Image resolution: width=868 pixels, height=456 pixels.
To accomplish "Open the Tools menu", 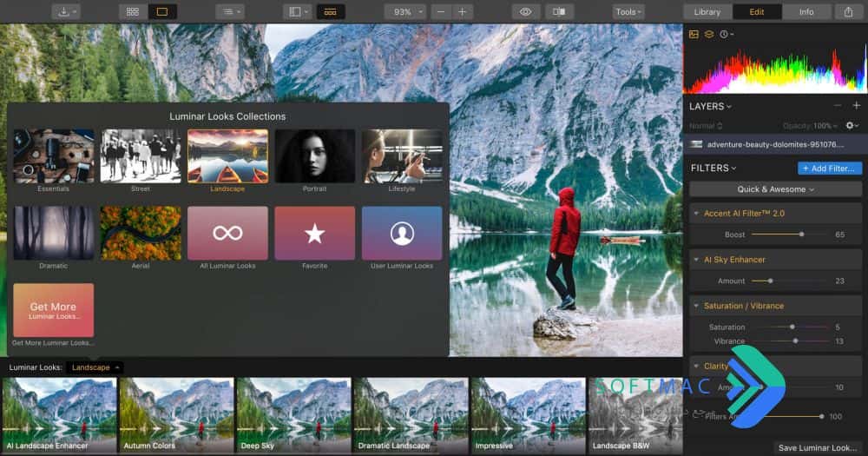I will 628,11.
